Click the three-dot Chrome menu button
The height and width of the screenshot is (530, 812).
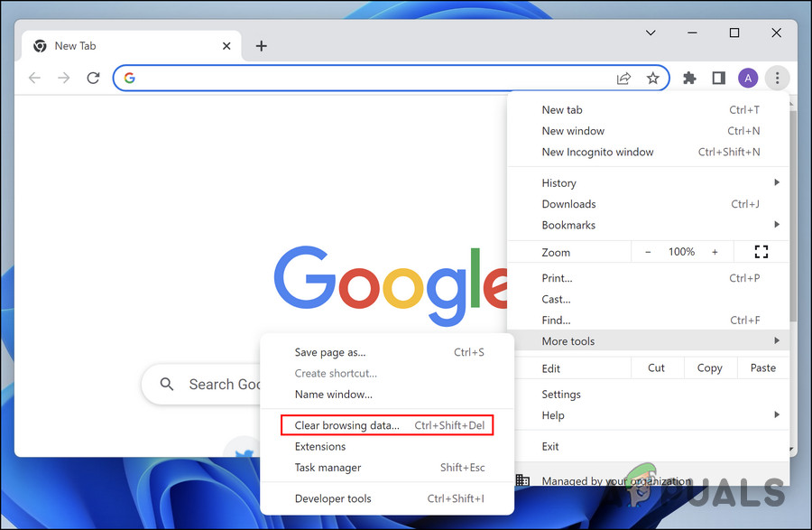[777, 79]
